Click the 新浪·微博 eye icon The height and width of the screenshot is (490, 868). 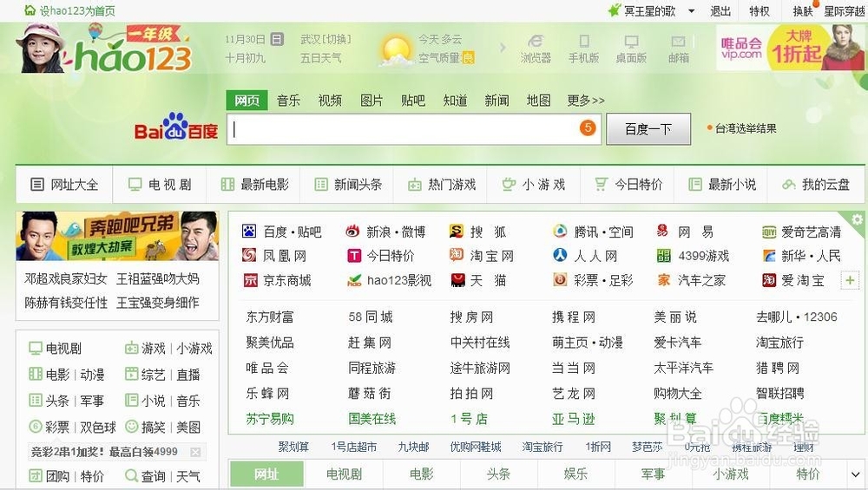[x=352, y=232]
